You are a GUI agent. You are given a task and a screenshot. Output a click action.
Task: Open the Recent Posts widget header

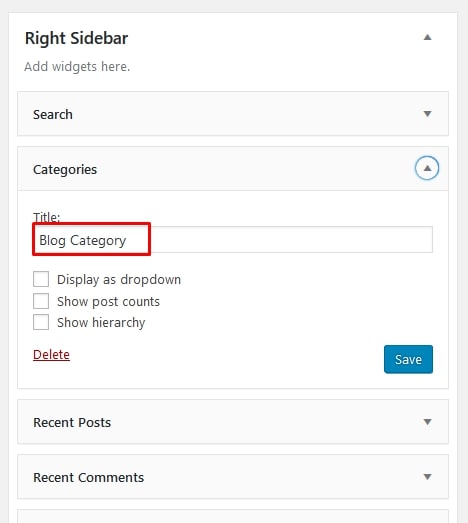tap(233, 422)
